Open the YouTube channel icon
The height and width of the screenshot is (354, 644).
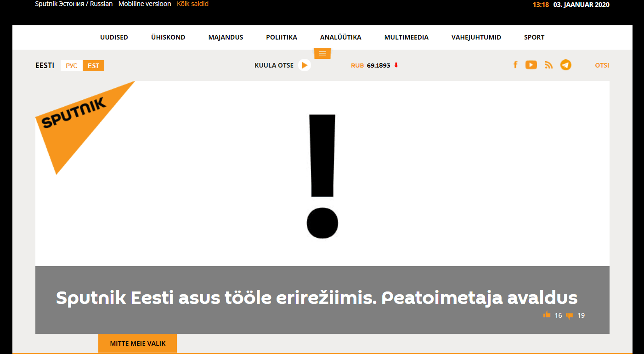click(531, 65)
